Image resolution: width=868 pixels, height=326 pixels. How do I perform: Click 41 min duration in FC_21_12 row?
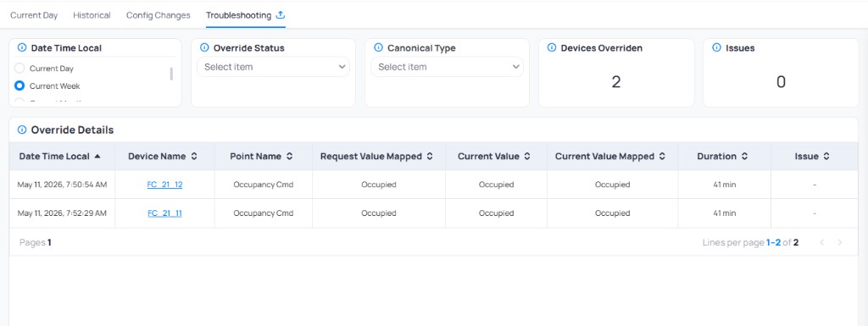pyautogui.click(x=725, y=185)
